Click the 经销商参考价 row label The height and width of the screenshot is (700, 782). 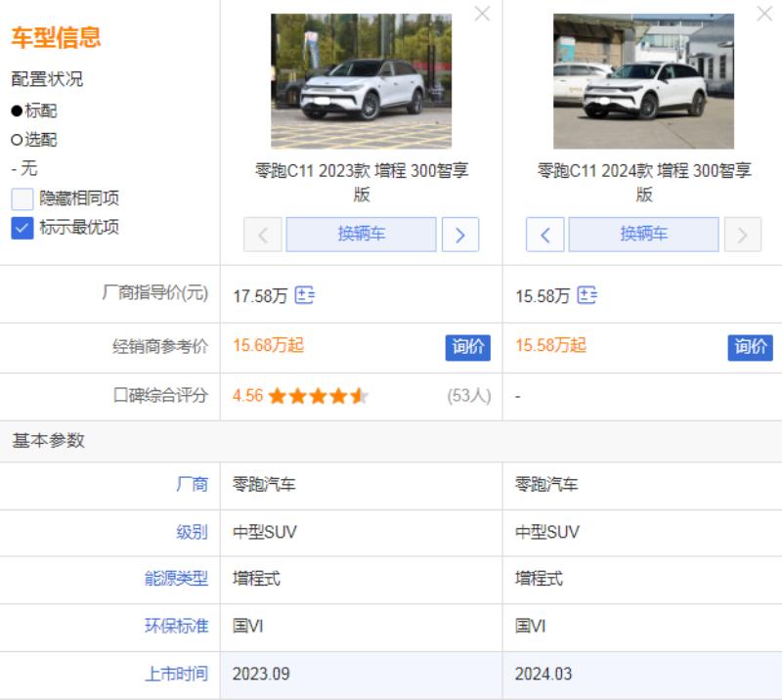160,346
